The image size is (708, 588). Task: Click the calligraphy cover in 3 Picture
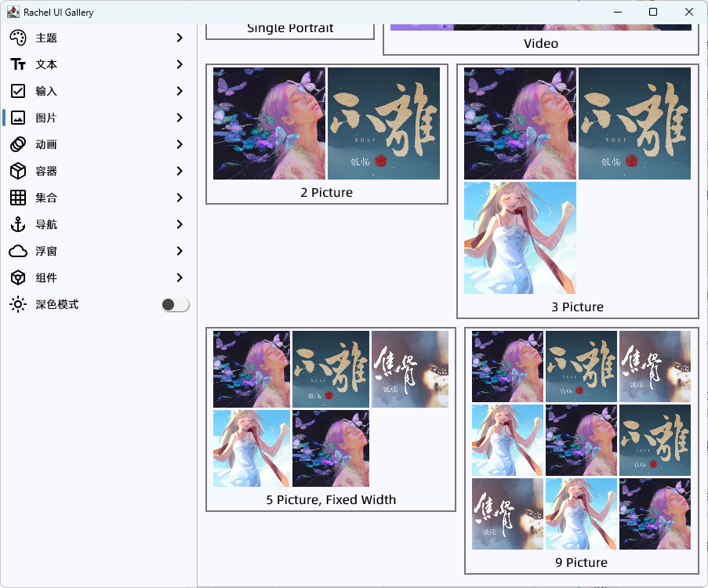click(x=635, y=123)
